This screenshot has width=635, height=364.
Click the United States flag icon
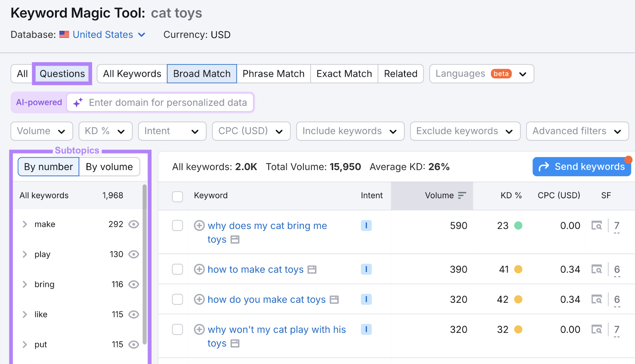(x=64, y=34)
